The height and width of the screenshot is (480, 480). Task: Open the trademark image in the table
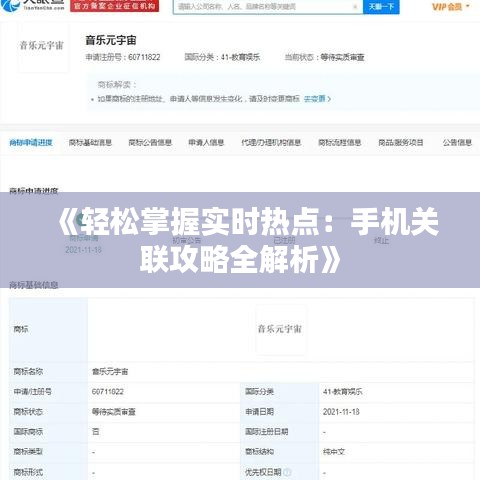[280, 329]
